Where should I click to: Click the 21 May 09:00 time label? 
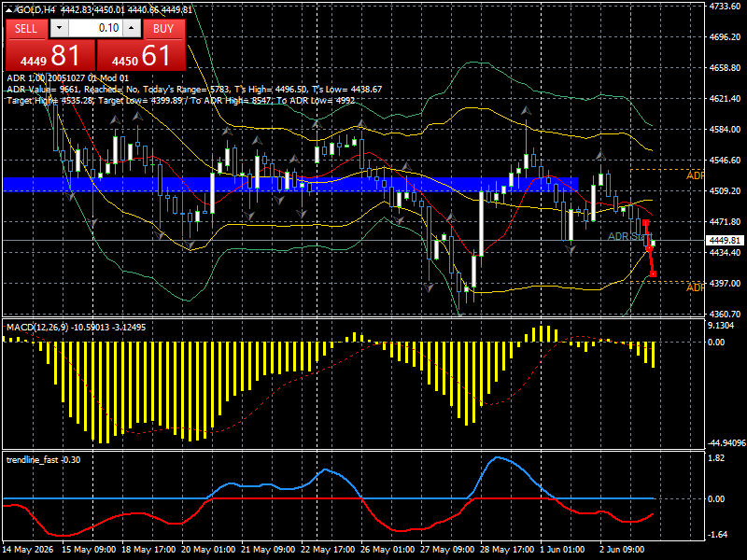268,549
